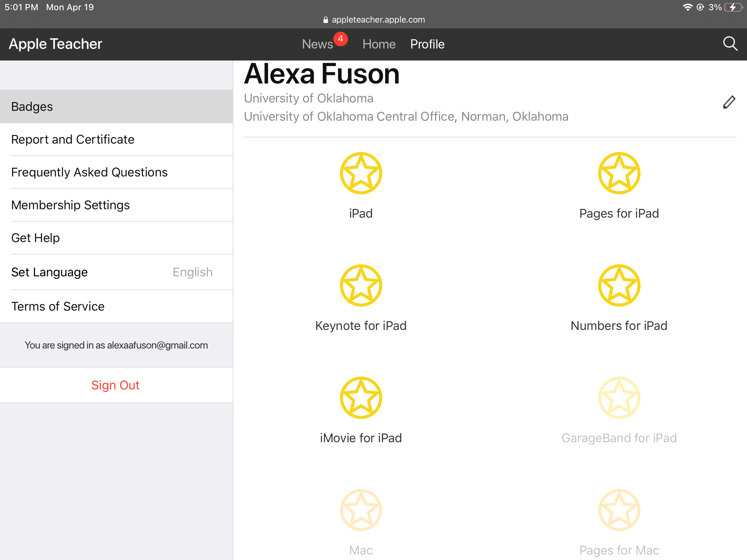Click the pencil edit profile icon
747x560 pixels.
(x=729, y=102)
